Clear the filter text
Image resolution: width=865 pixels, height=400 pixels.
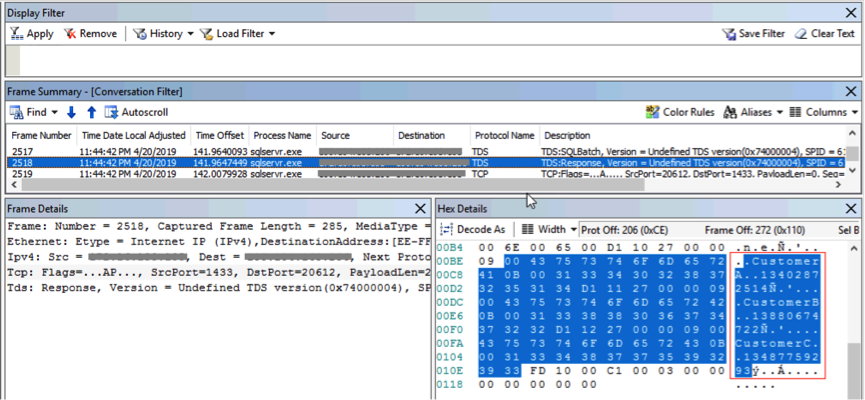825,33
